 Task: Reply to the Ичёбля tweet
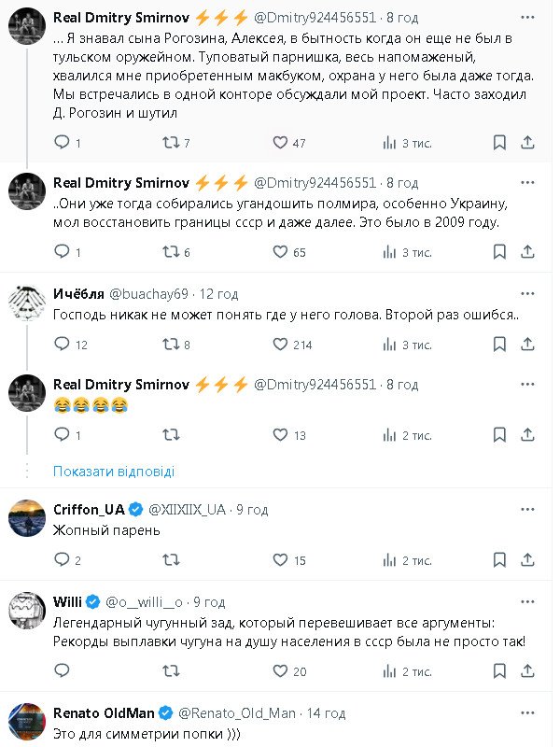pos(62,345)
